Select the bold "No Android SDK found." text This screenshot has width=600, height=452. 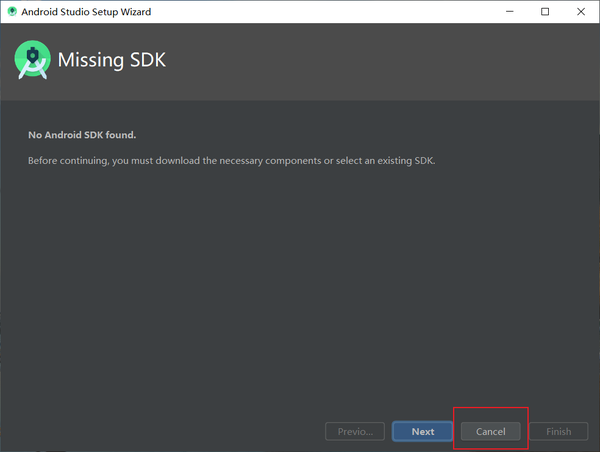pos(81,135)
